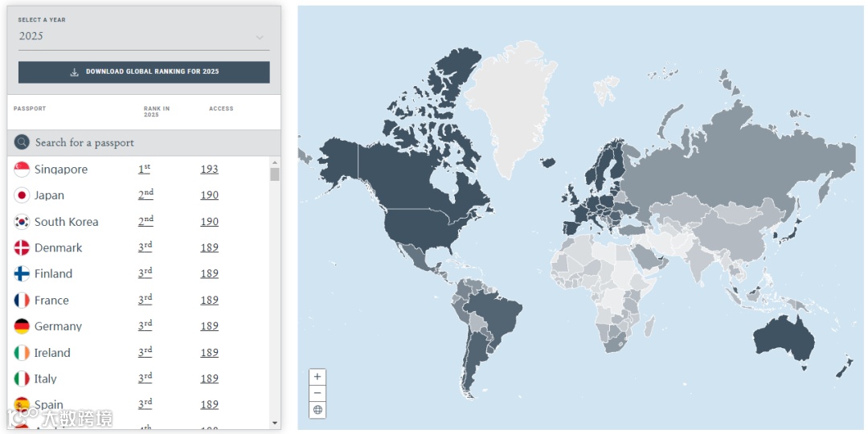This screenshot has width=868, height=434.
Task: Open Denmark's 189 access link
Action: tap(209, 248)
